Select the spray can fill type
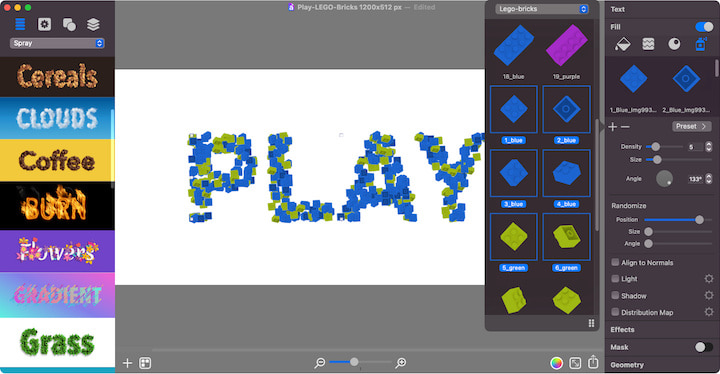The height and width of the screenshot is (374, 720). 701,44
